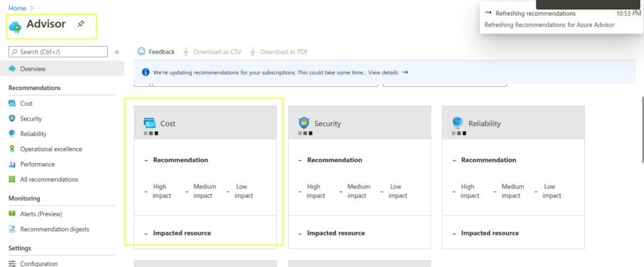Open the Reliability recommendations card header
This screenshot has width=644, height=267.
(x=513, y=123)
